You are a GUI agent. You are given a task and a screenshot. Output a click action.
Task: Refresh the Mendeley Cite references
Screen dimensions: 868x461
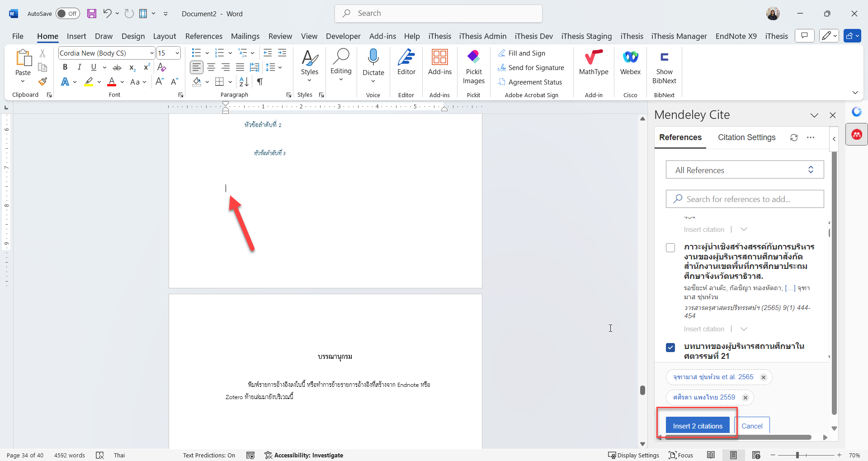794,137
